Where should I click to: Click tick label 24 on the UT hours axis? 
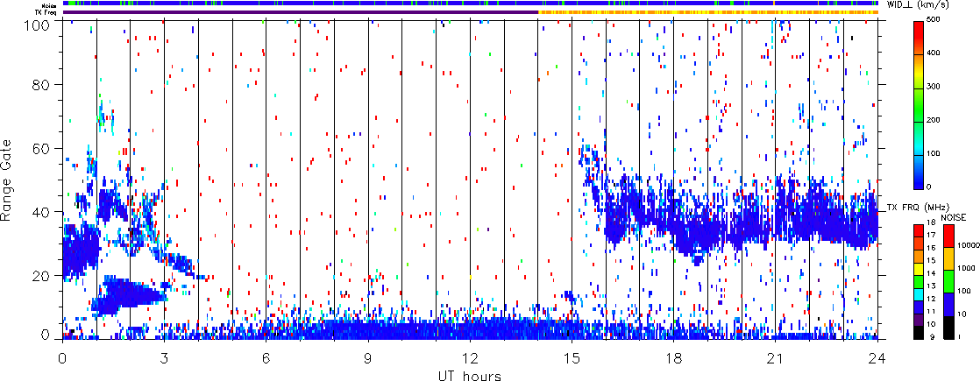[877, 358]
